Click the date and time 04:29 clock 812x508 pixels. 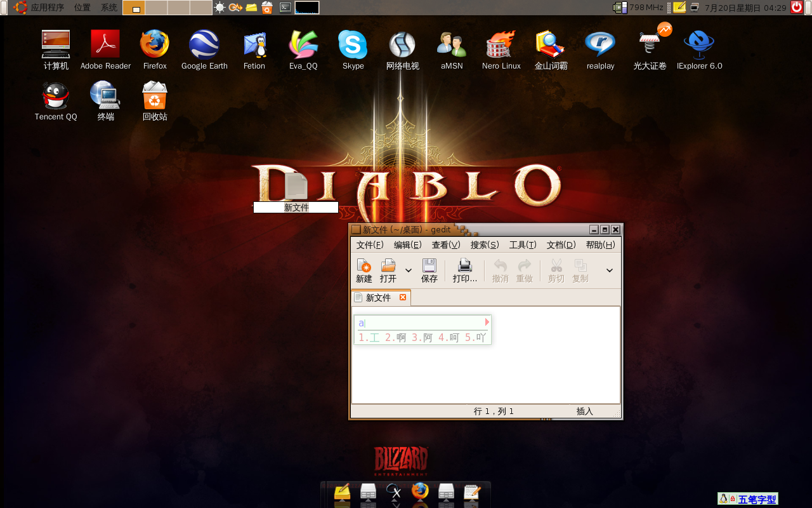[x=746, y=8]
